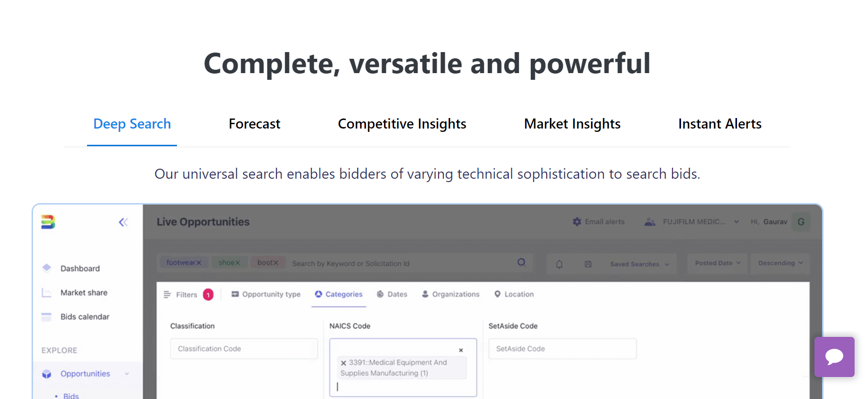
Task: Remove the 3391 Medical Equipment NAICS tag
Action: coord(343,363)
